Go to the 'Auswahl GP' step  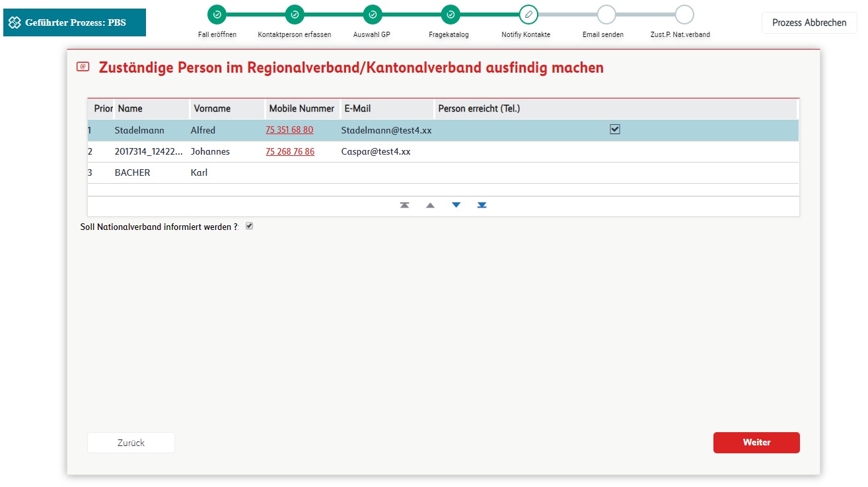(x=373, y=14)
